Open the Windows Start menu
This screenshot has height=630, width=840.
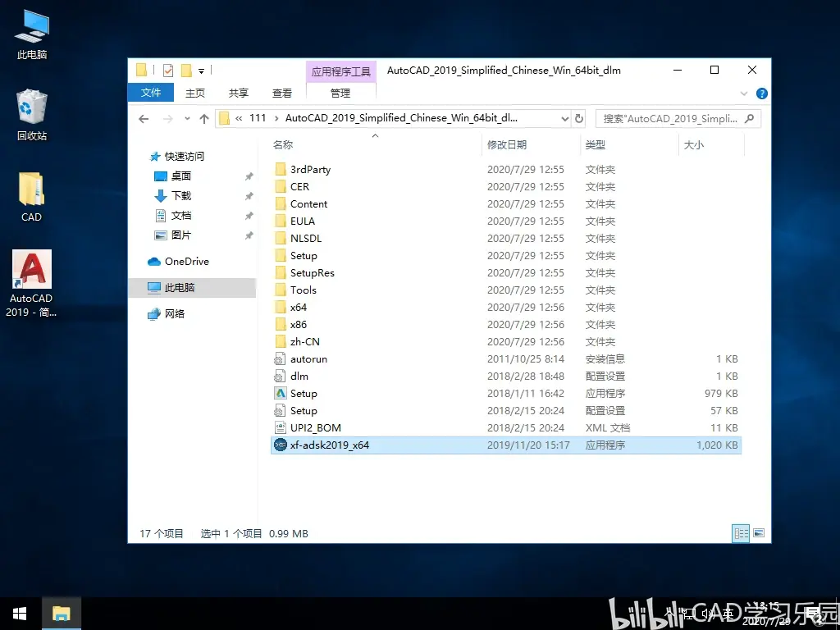click(20, 614)
